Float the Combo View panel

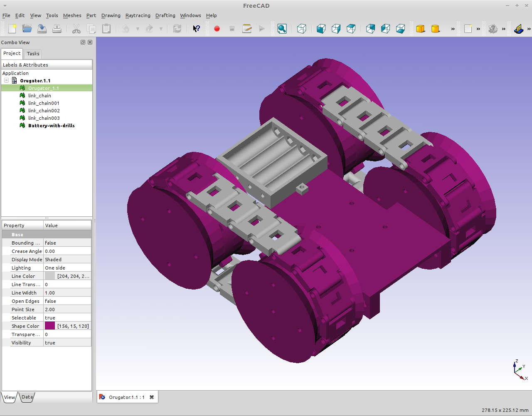pyautogui.click(x=83, y=42)
